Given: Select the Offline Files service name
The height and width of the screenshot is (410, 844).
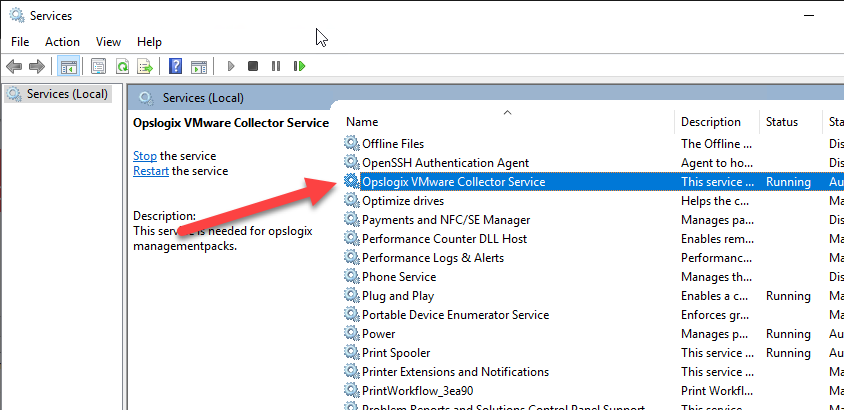Looking at the screenshot, I should coord(393,144).
